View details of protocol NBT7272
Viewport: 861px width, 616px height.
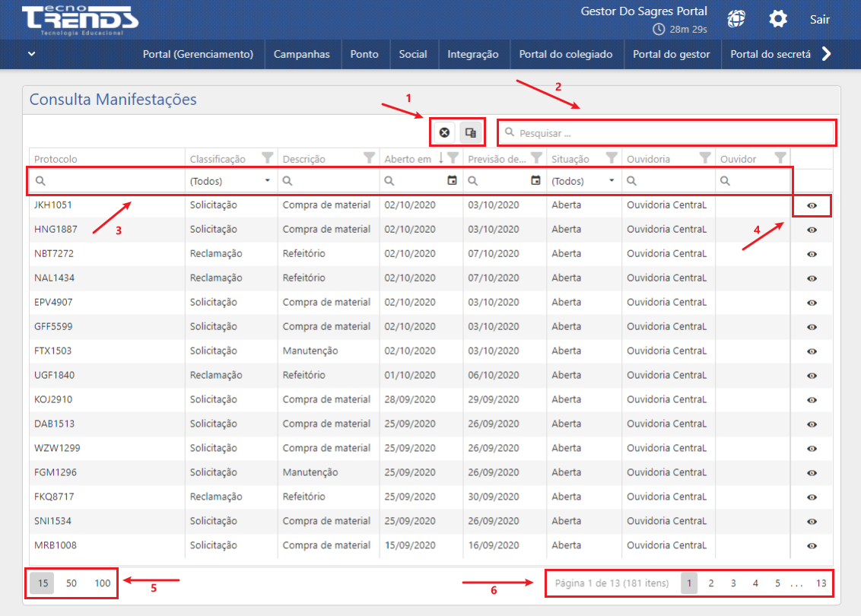[x=812, y=254]
